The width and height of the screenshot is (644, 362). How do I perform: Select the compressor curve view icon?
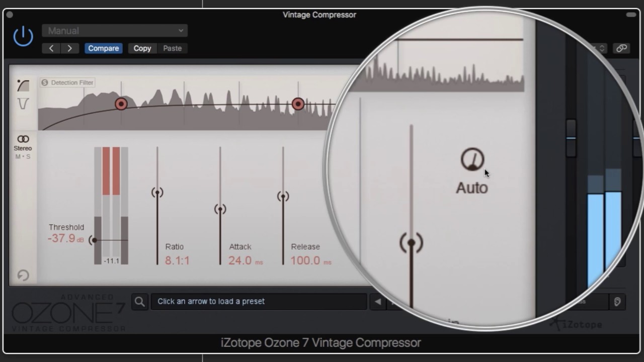pos(23,85)
